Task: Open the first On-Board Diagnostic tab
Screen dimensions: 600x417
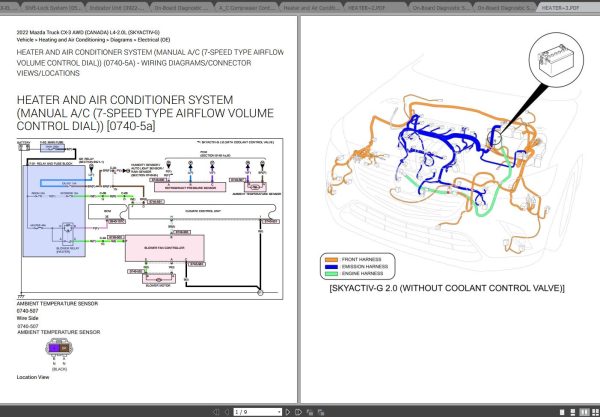Action: [x=181, y=7]
